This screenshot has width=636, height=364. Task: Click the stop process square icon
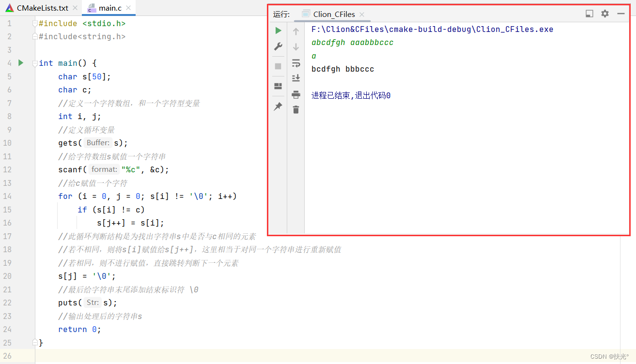click(278, 66)
